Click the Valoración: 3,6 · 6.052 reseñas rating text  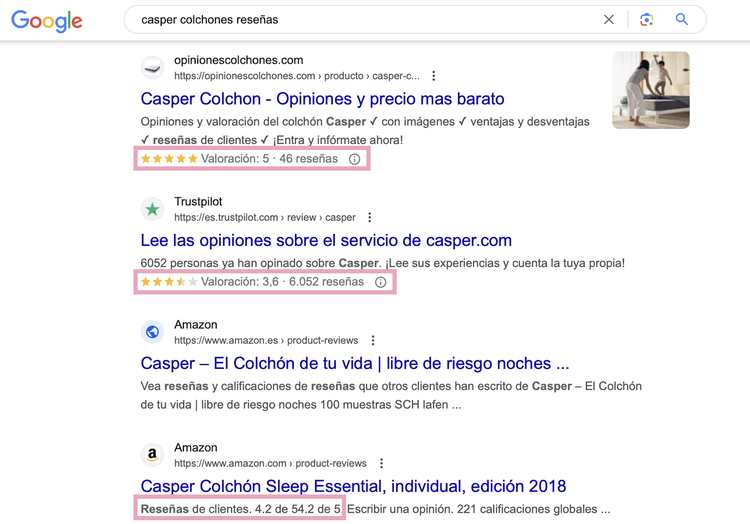pyautogui.click(x=282, y=282)
